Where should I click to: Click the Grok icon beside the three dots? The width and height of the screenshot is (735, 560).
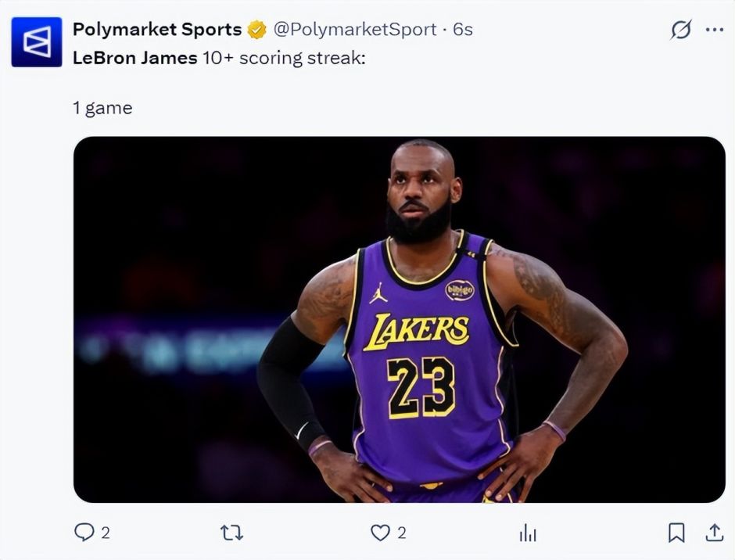click(681, 30)
